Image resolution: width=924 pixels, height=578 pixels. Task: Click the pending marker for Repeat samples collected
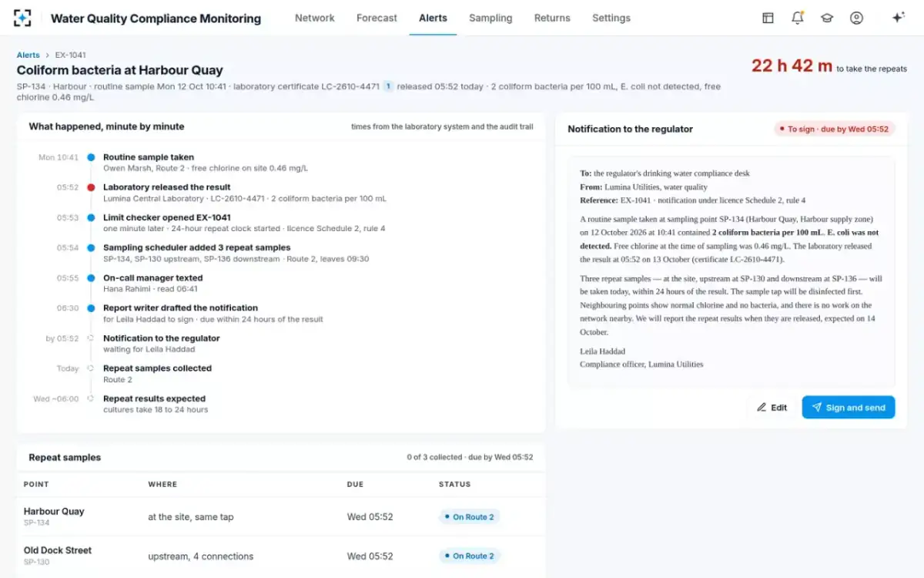click(91, 368)
